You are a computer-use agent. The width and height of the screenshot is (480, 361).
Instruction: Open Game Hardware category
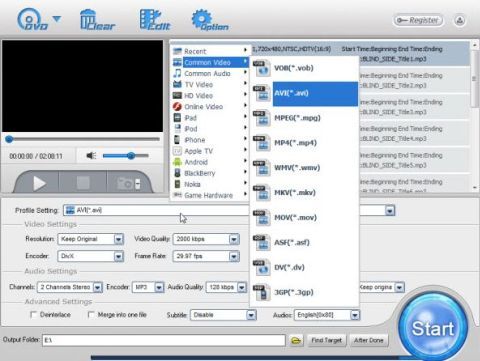[x=210, y=195]
